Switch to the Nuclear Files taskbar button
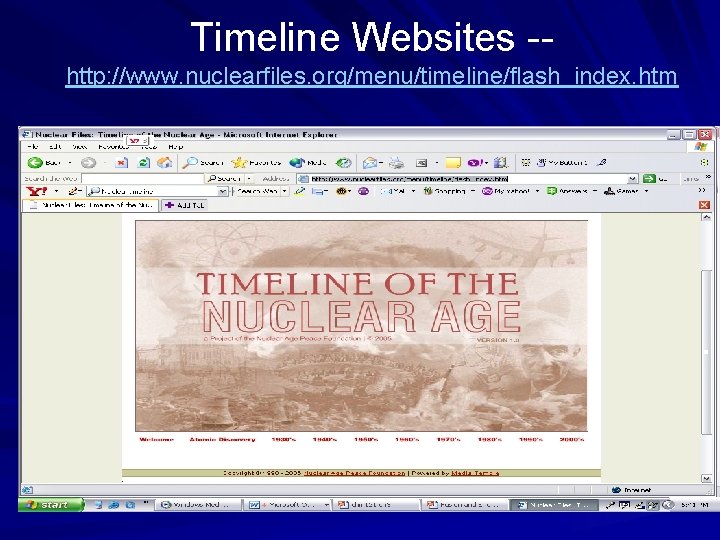 coord(554,505)
